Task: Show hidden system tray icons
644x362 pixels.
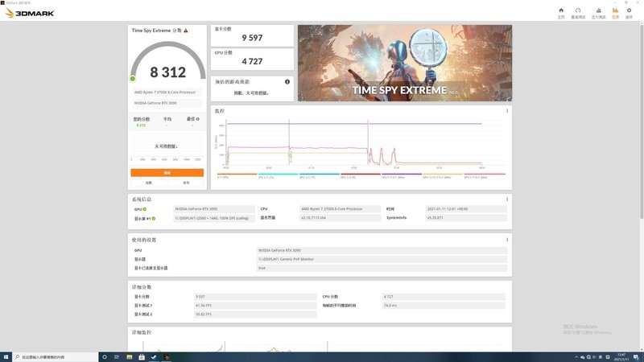Action: (x=576, y=357)
